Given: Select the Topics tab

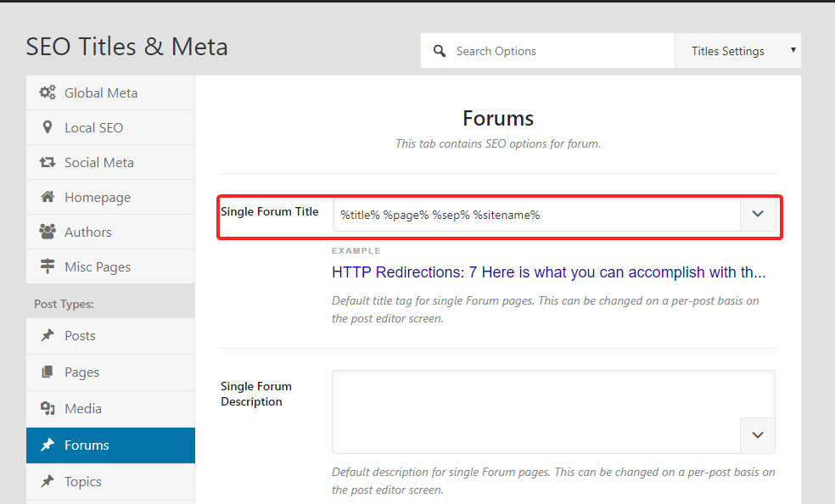Looking at the screenshot, I should click(82, 481).
